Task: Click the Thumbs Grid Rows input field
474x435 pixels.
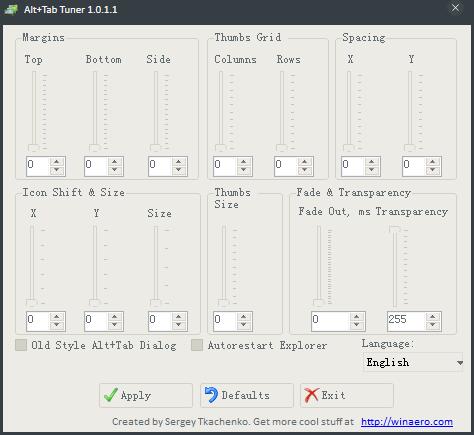Action: tap(286, 166)
